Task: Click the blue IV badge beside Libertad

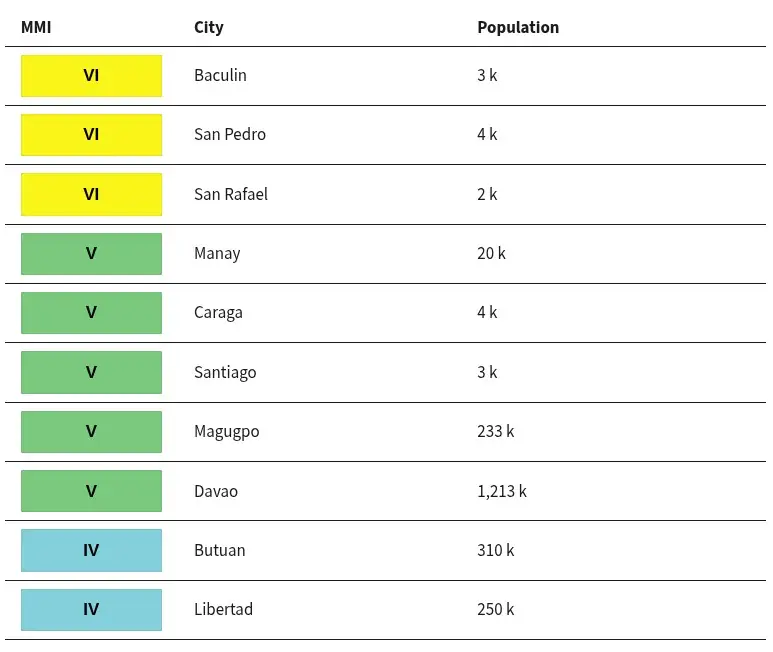Action: pyautogui.click(x=91, y=610)
